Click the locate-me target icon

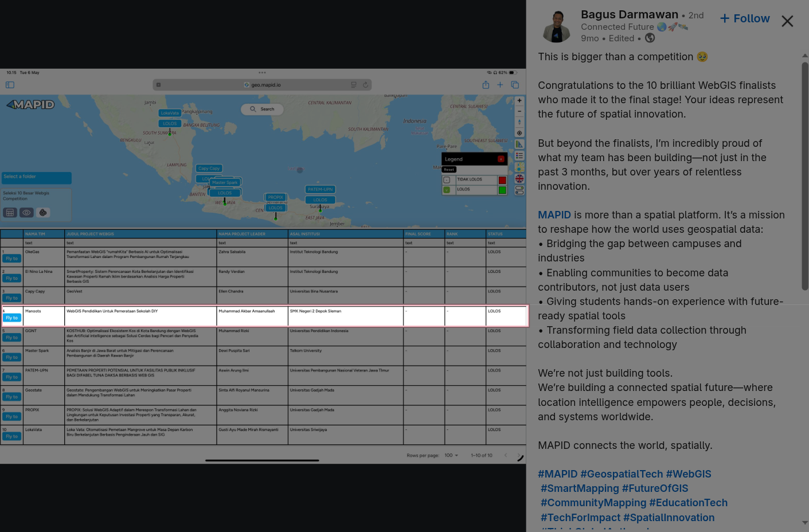(x=519, y=133)
